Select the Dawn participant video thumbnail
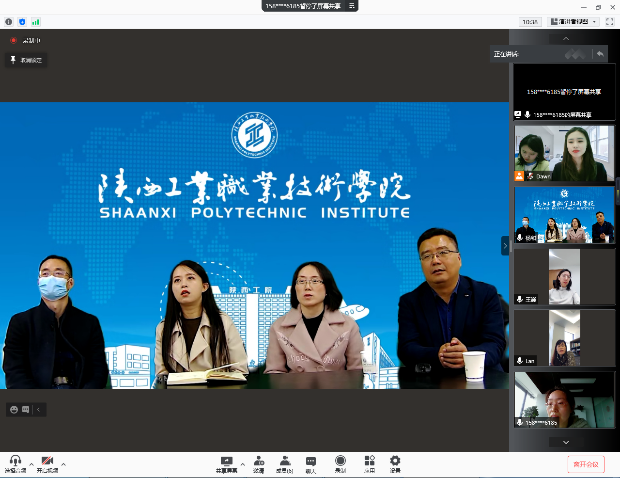 [x=564, y=153]
